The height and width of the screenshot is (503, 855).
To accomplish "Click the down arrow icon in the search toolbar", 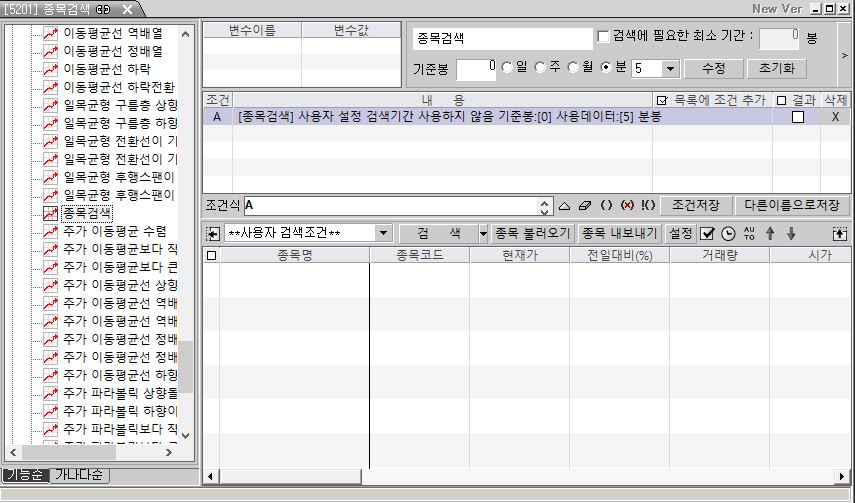I will (x=790, y=233).
